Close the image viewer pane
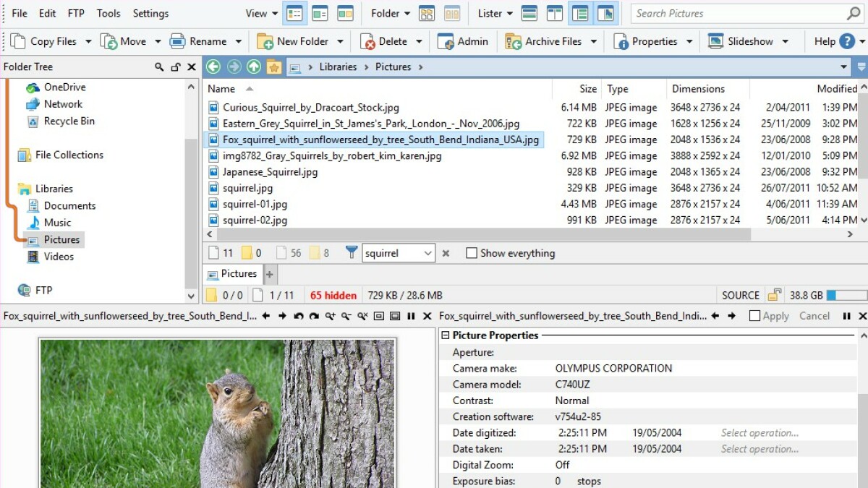 [x=427, y=316]
